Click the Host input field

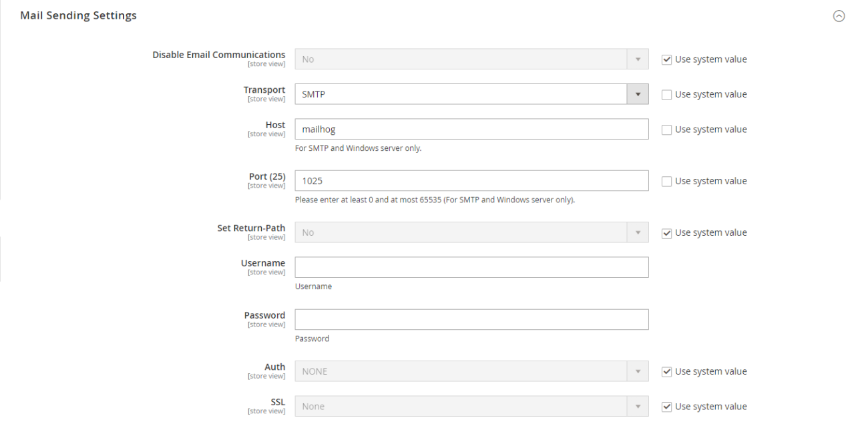pos(471,129)
